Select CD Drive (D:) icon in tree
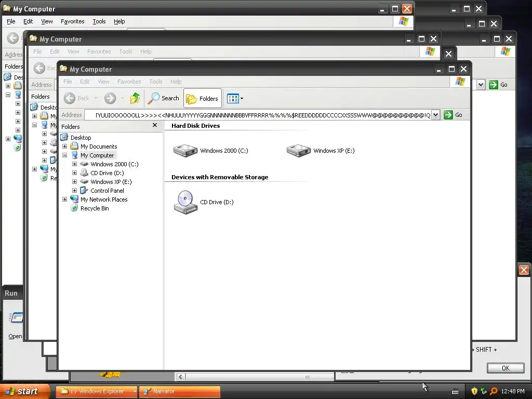This screenshot has width=532, height=399. pos(84,172)
